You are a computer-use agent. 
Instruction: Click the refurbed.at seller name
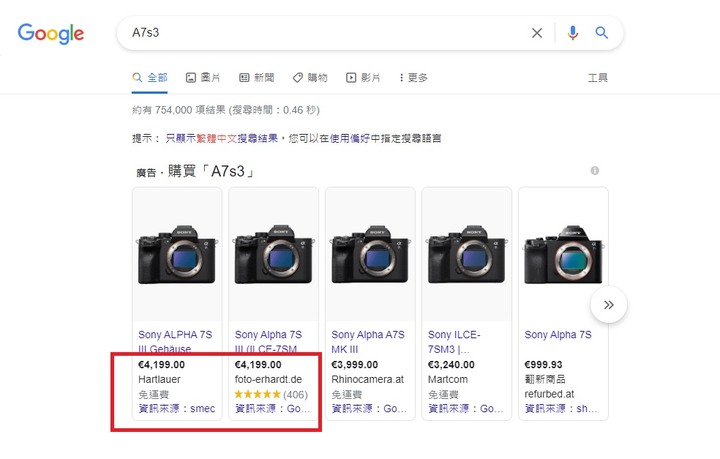click(549, 394)
